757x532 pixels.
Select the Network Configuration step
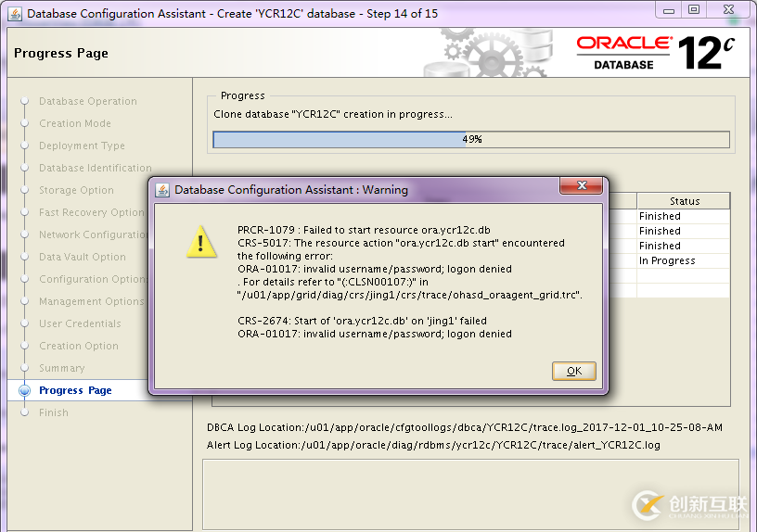point(92,234)
